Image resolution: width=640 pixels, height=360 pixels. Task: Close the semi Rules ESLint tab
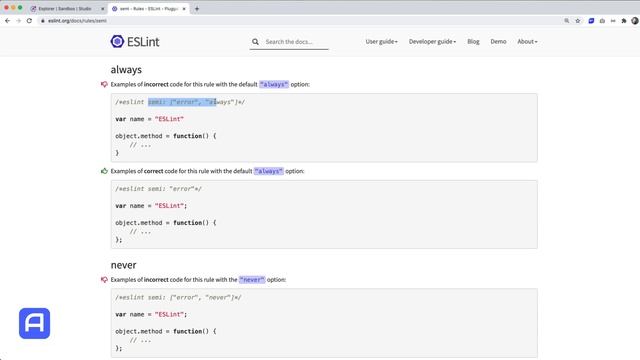[184, 9]
